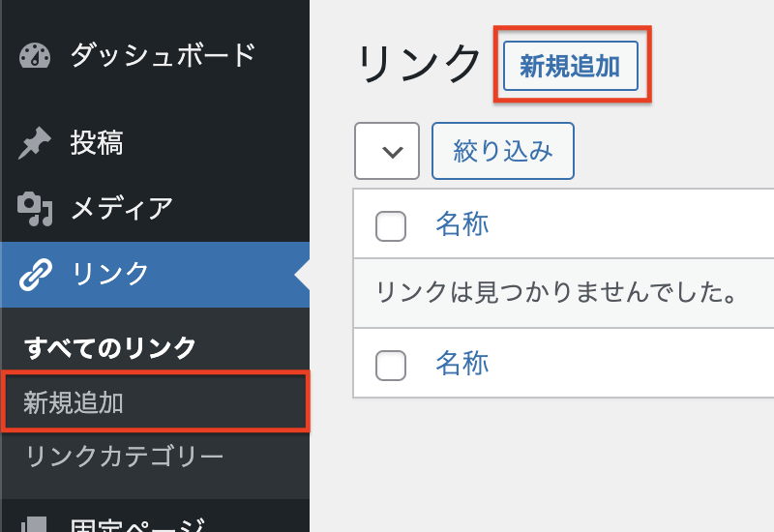Screen dimensions: 774x532
Task: Click the 絞り込み filter button
Action: pyautogui.click(x=503, y=151)
